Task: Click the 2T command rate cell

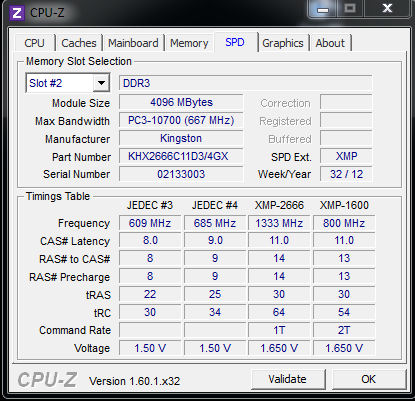Action: click(x=344, y=330)
